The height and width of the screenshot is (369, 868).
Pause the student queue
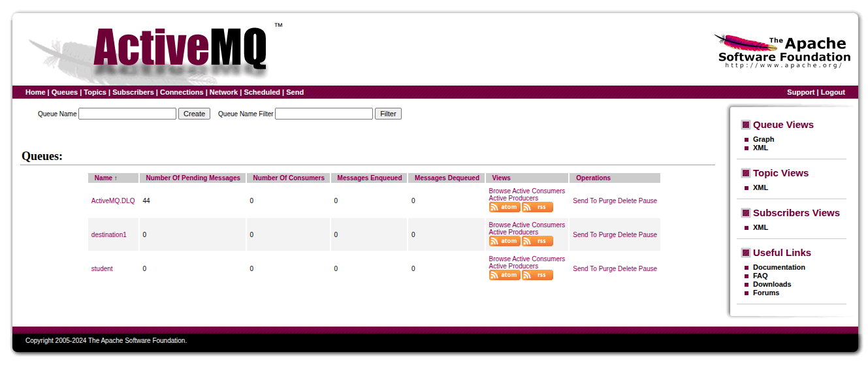648,268
